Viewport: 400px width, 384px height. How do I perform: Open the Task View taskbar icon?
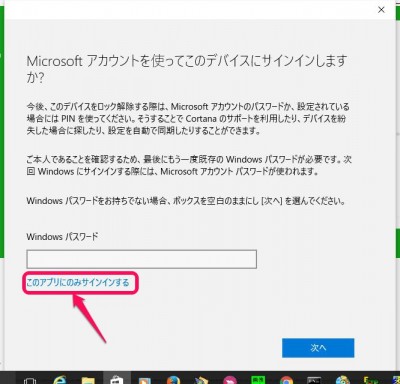click(x=30, y=380)
